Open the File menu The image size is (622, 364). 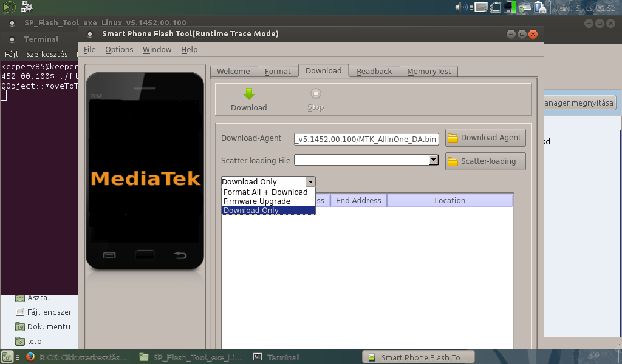click(90, 50)
